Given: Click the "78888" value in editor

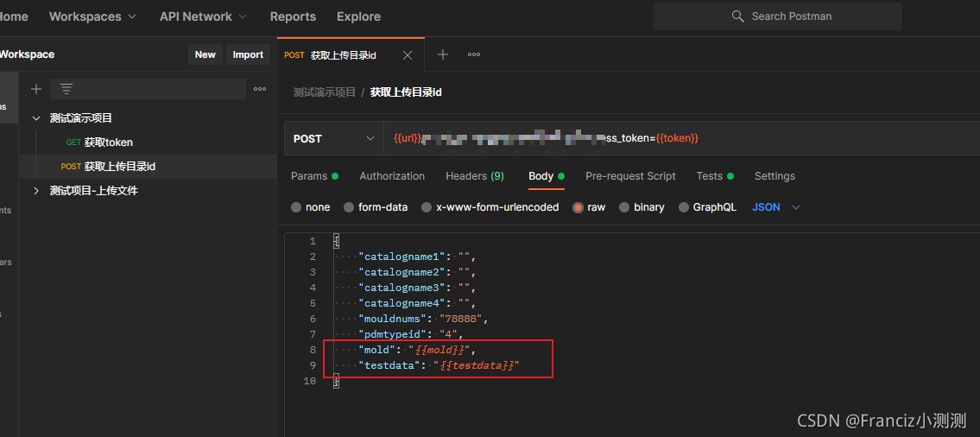Looking at the screenshot, I should [x=461, y=319].
